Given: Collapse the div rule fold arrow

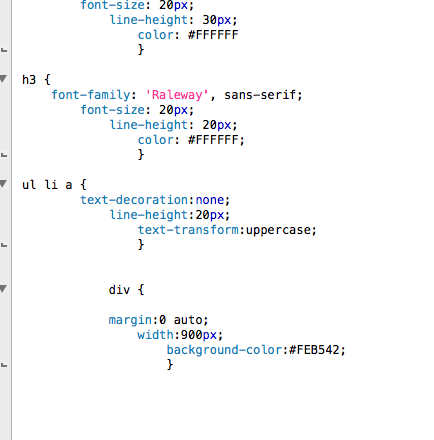Looking at the screenshot, I should click(3, 289).
